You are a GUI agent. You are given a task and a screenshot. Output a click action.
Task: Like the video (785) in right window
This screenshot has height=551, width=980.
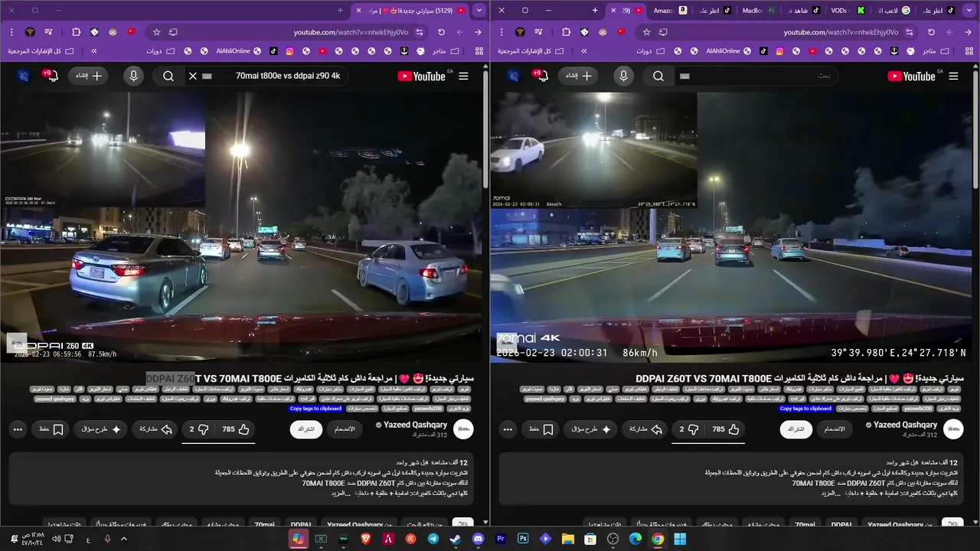coord(725,429)
